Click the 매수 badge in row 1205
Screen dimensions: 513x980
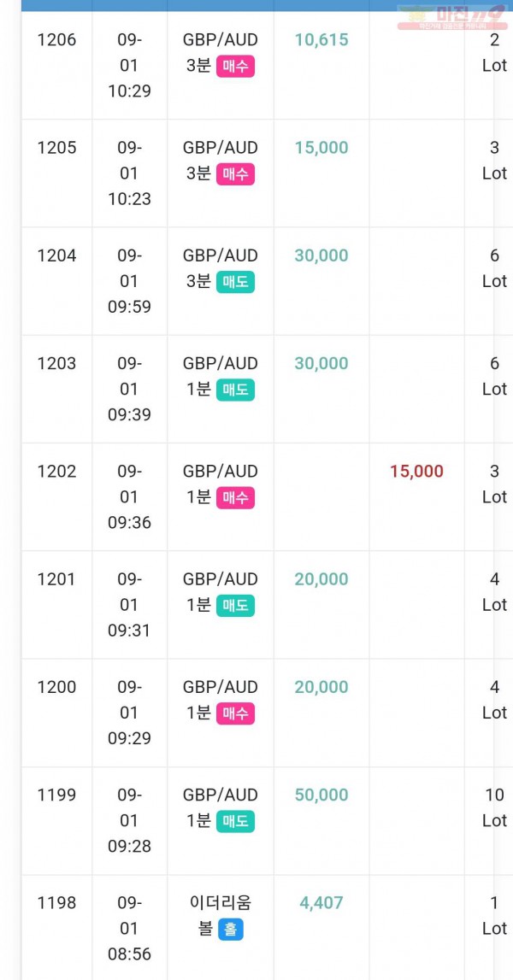pos(235,174)
